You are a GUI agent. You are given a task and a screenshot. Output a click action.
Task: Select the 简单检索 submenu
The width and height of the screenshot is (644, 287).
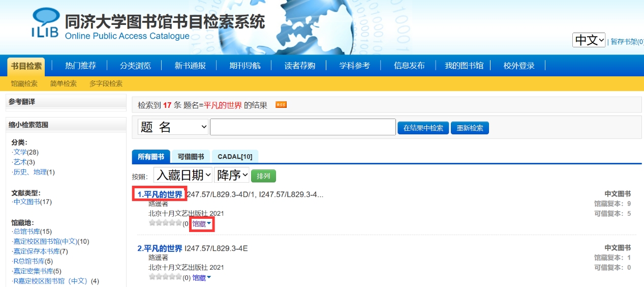64,83
